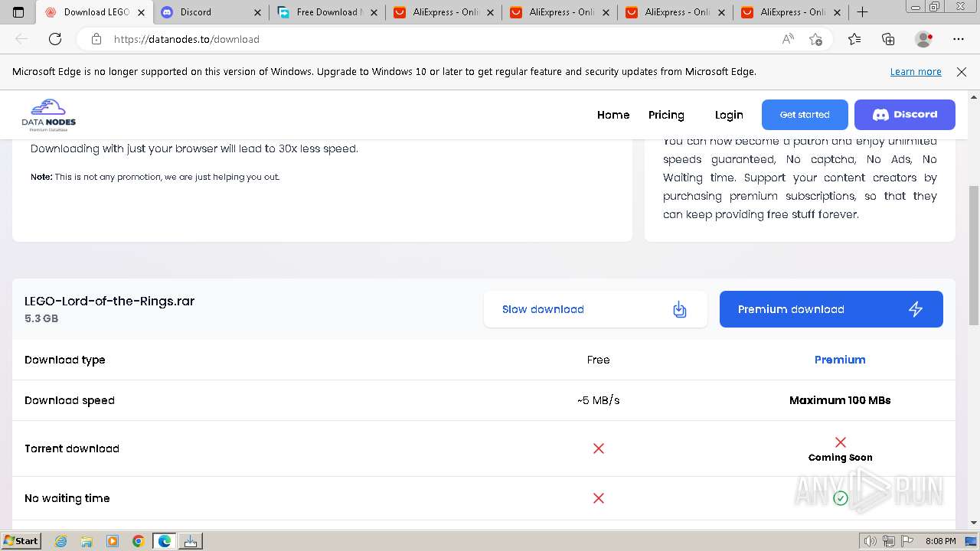
Task: Launch Internet Explorer from taskbar
Action: pyautogui.click(x=61, y=541)
